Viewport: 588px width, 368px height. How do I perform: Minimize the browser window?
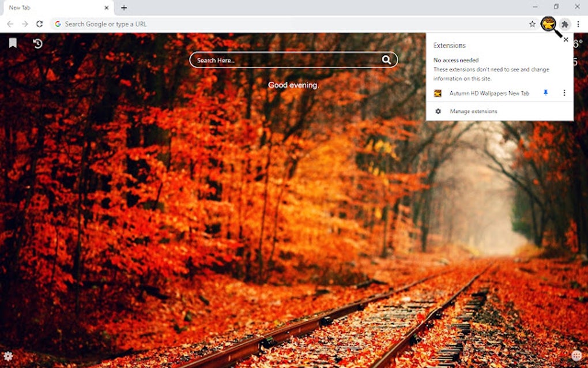point(535,7)
